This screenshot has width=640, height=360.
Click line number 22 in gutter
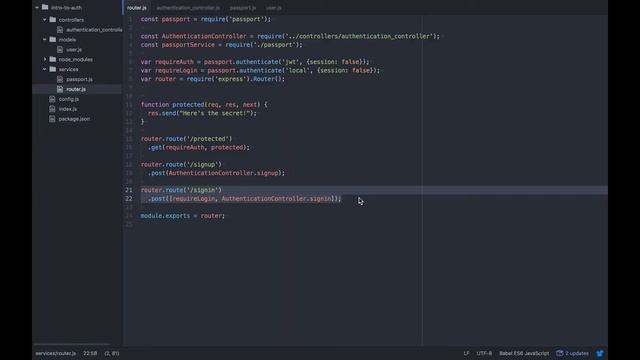(x=129, y=199)
